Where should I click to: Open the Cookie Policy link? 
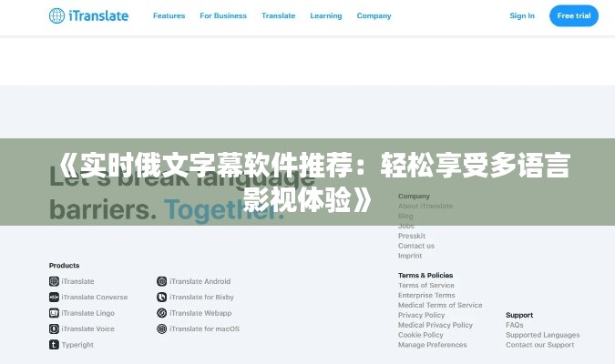click(420, 335)
